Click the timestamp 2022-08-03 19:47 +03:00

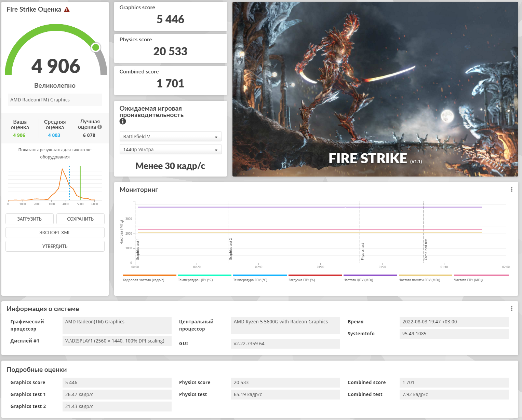pyautogui.click(x=454, y=322)
